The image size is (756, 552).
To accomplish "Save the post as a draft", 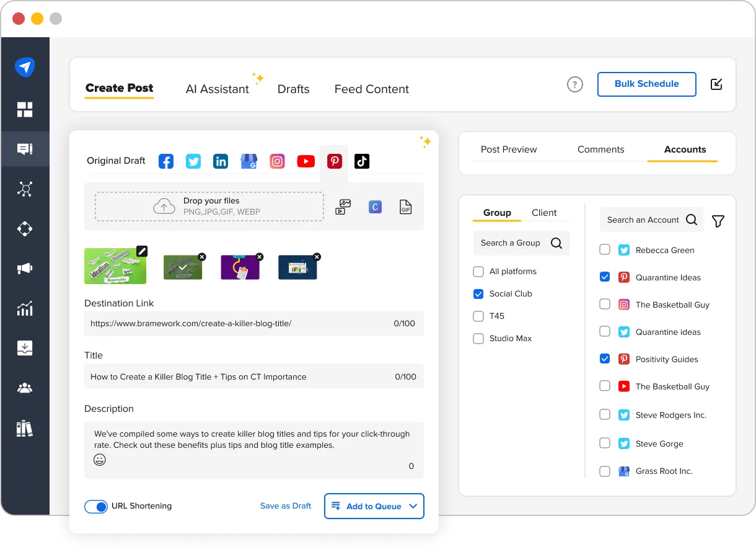I will 286,506.
